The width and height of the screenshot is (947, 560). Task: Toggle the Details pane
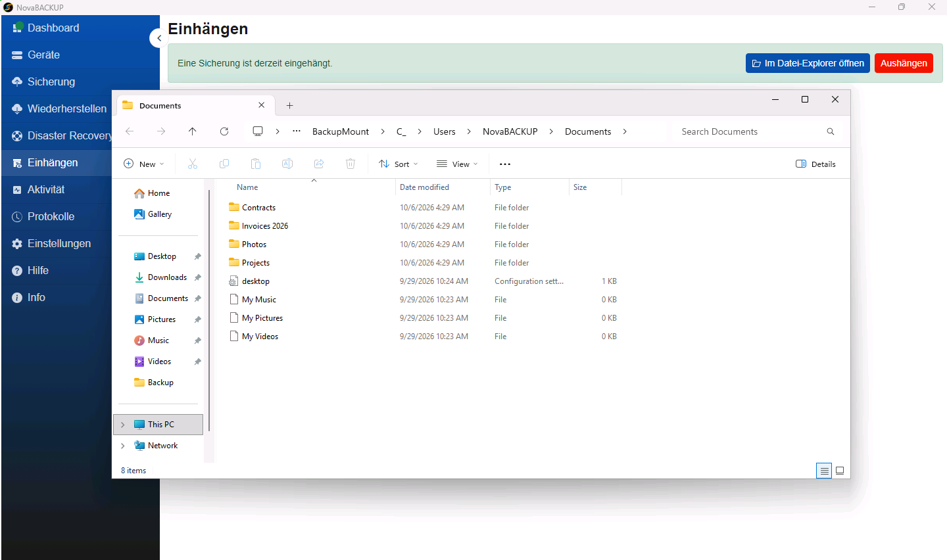[x=815, y=164]
